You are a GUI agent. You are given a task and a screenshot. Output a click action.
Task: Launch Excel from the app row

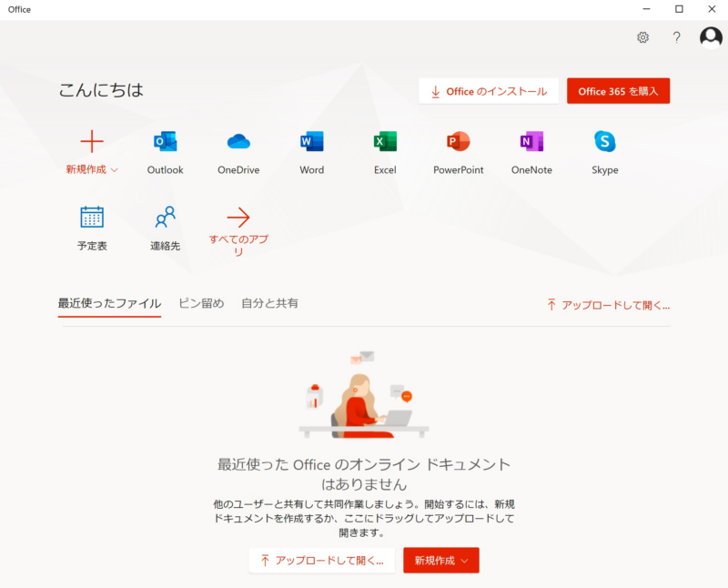click(x=385, y=142)
